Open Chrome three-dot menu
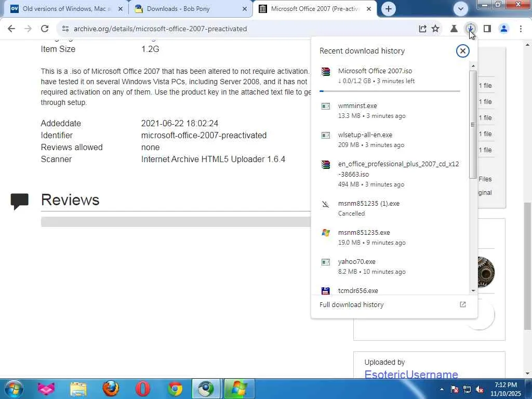 click(x=521, y=29)
